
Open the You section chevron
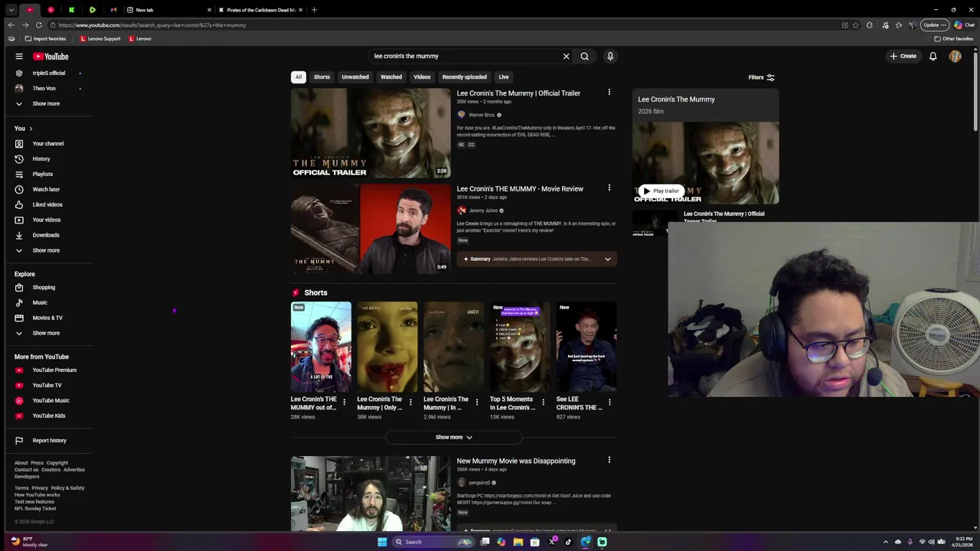[x=31, y=129]
